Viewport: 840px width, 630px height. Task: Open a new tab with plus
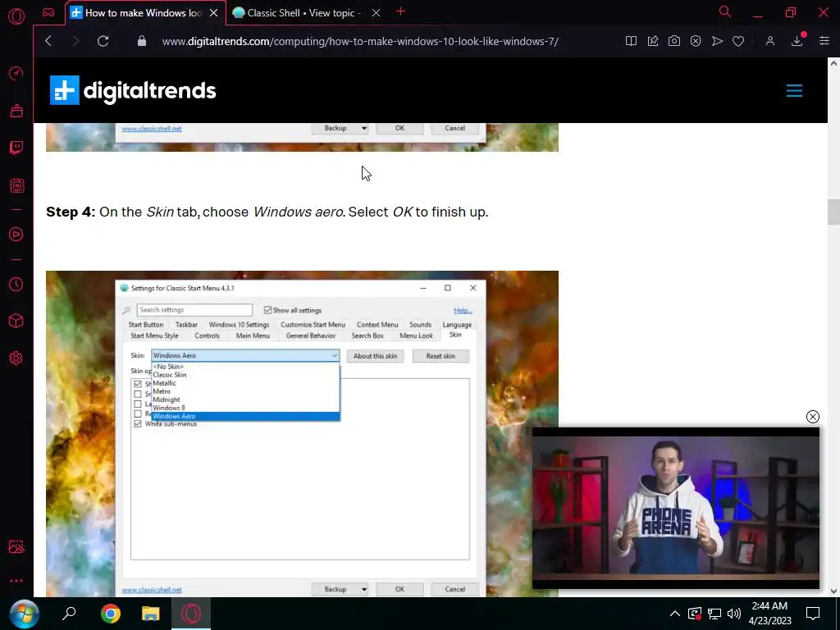(x=400, y=11)
